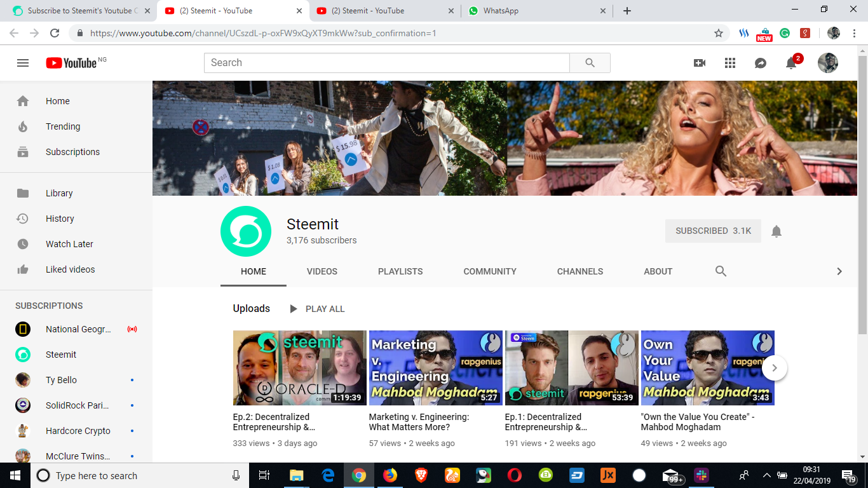Open the account avatar menu
The height and width of the screenshot is (488, 868).
(x=828, y=63)
